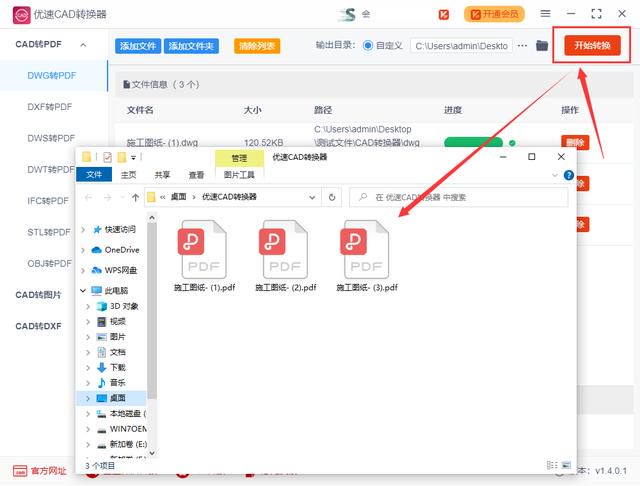Open the quick access toolbar dropdown in Explorer
This screenshot has width=640, height=486.
[133, 158]
